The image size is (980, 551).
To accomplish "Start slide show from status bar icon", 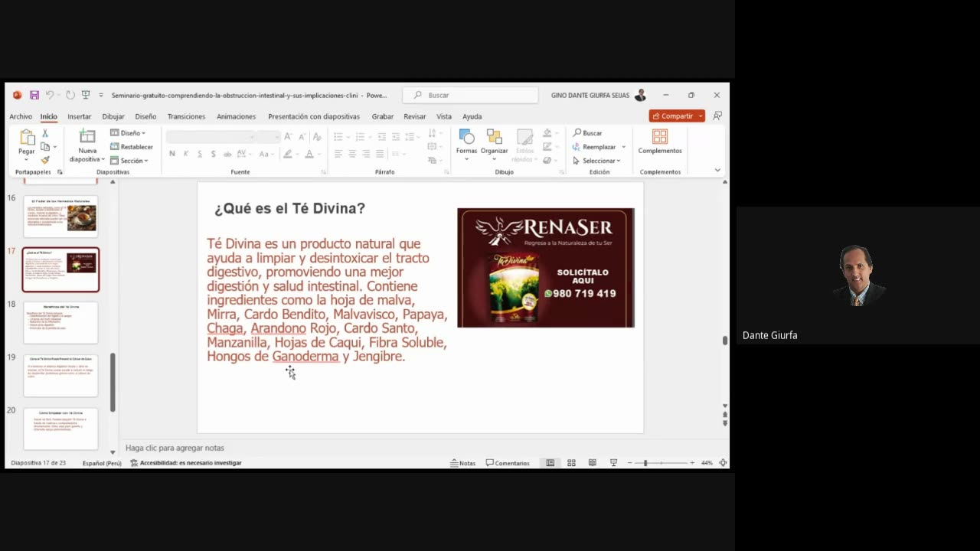I will 613,463.
